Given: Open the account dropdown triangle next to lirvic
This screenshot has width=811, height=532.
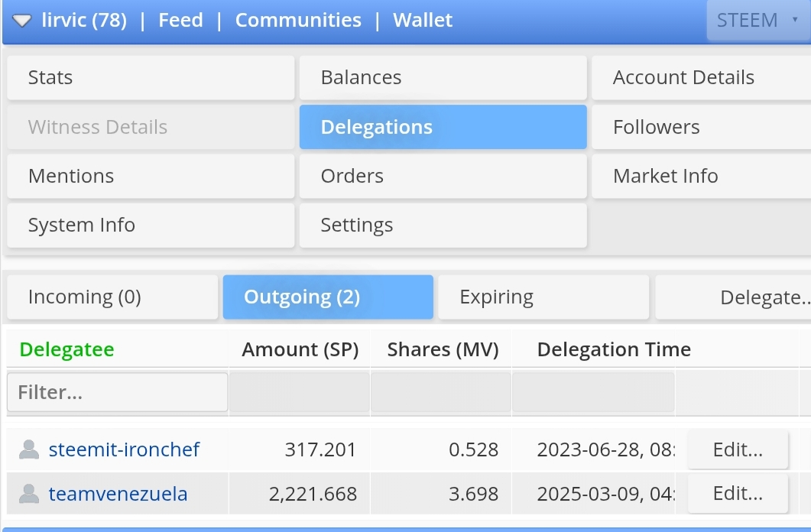Looking at the screenshot, I should (21, 21).
